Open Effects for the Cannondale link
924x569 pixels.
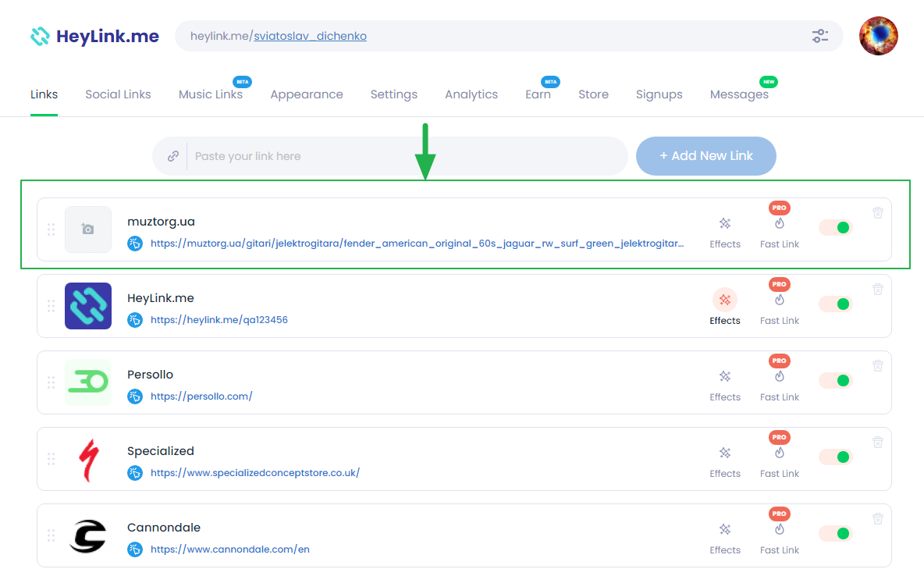(725, 539)
